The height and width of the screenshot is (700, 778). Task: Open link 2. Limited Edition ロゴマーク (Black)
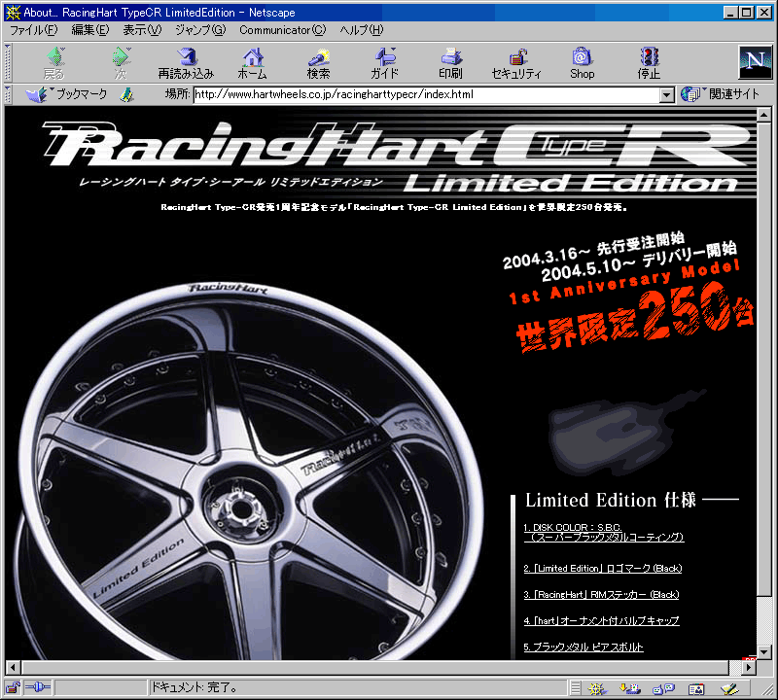click(603, 569)
